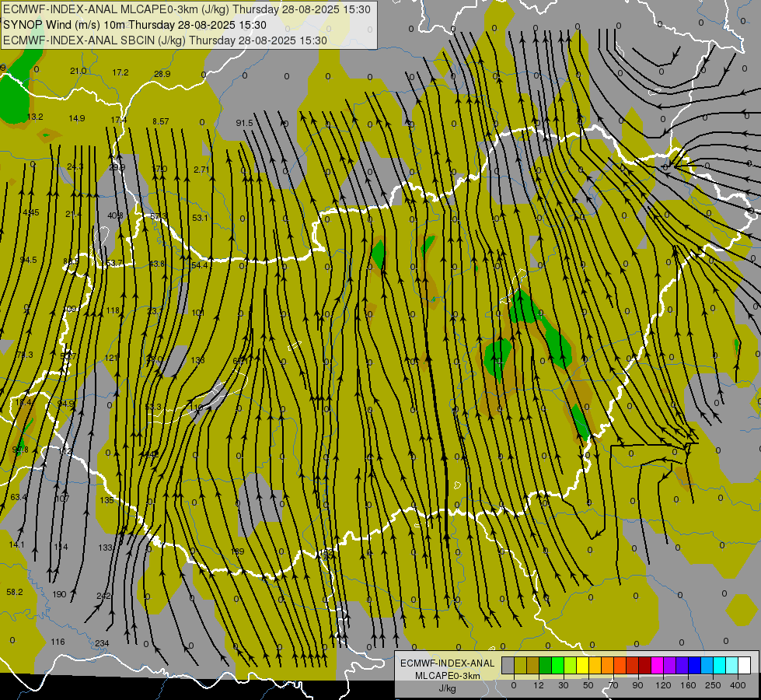
Task: Click the map value '189'
Action: (237, 551)
